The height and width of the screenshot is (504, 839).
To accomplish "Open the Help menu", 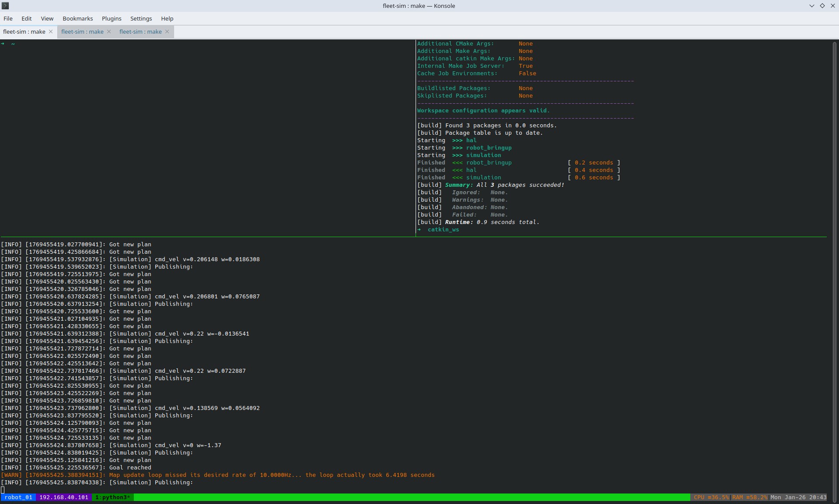I will (x=167, y=18).
